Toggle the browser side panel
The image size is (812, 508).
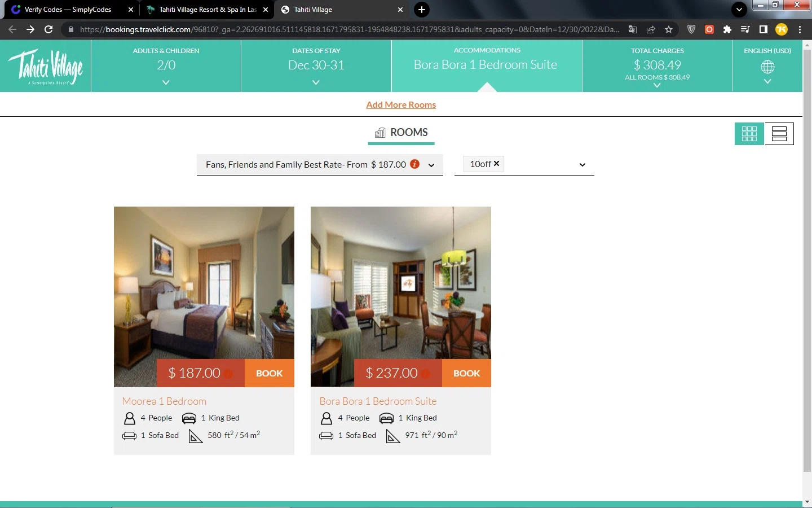pyautogui.click(x=764, y=29)
